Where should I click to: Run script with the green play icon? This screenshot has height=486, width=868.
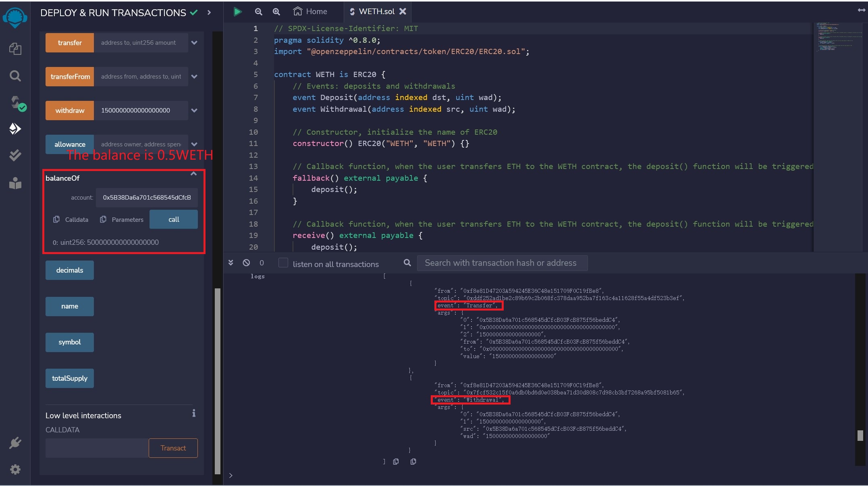click(x=237, y=12)
